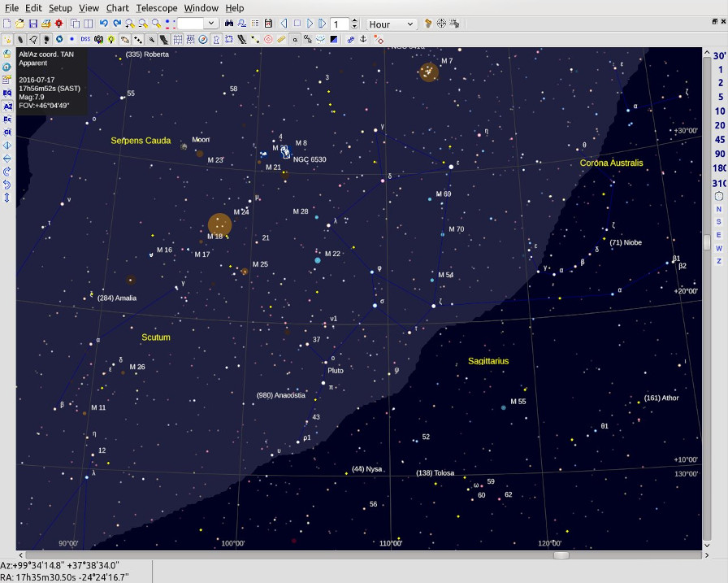Open the Telescope menu
Image resolution: width=728 pixels, height=583 pixels.
(x=157, y=8)
